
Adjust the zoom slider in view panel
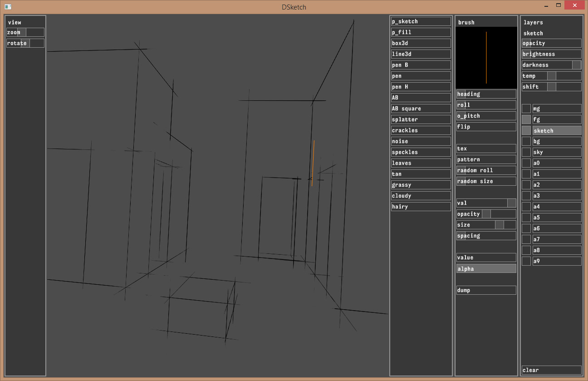(25, 32)
